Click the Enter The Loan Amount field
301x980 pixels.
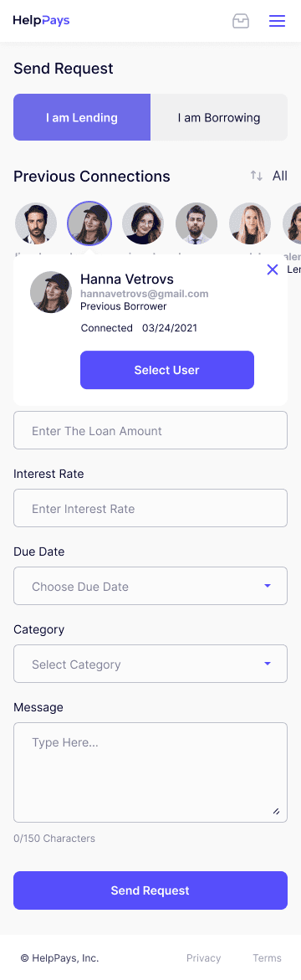(150, 431)
